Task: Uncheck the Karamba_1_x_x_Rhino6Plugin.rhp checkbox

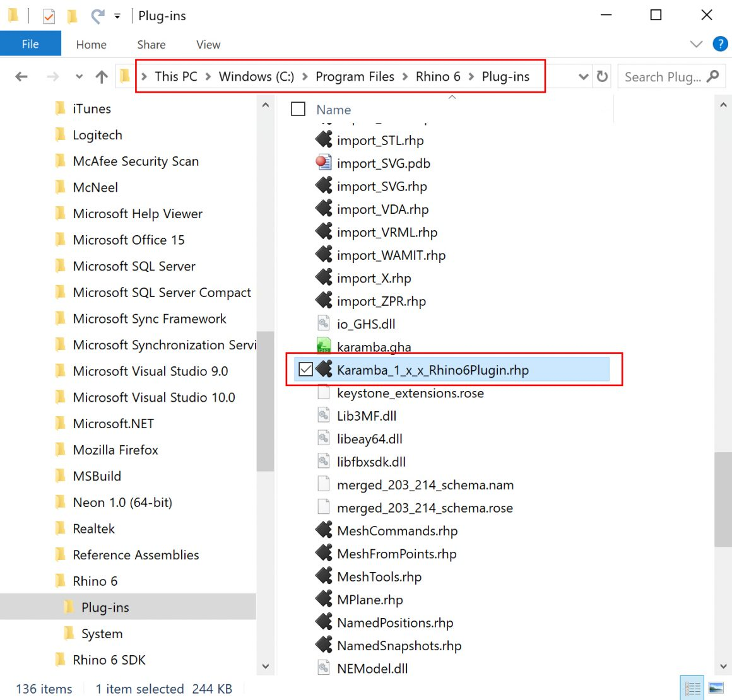Action: click(x=305, y=369)
